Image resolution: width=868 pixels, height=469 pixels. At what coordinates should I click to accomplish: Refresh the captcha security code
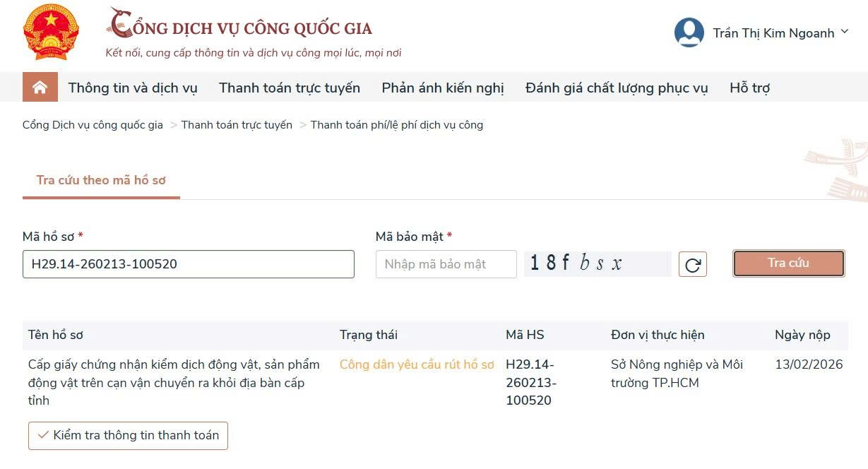(x=692, y=264)
